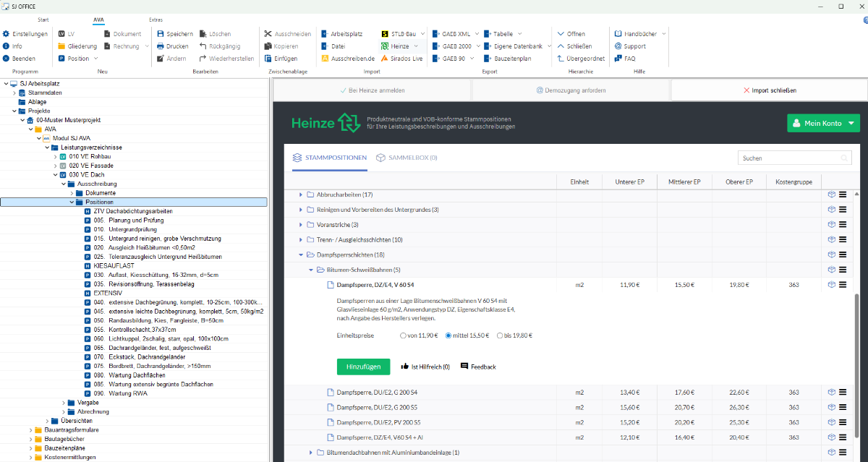This screenshot has width=868, height=462.
Task: Click the Sirados Live import icon
Action: pyautogui.click(x=386, y=59)
